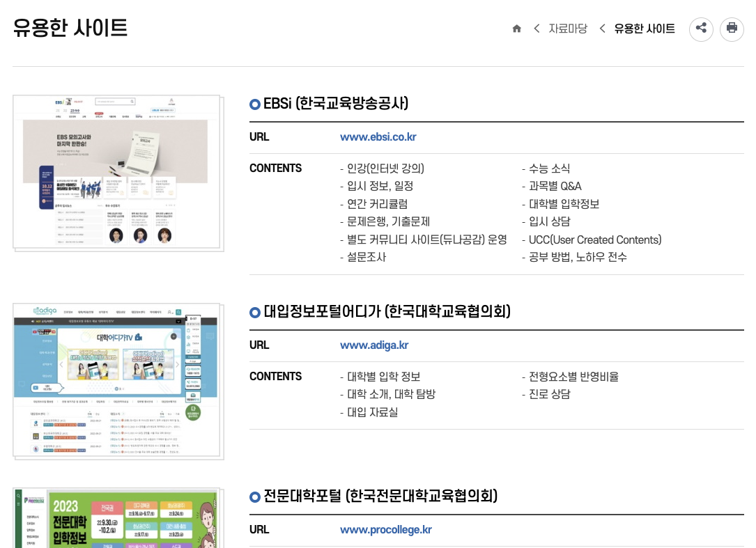Click the EBSi (한국교육방송공사) heading
Image resolution: width=756 pixels, height=548 pixels.
[336, 103]
